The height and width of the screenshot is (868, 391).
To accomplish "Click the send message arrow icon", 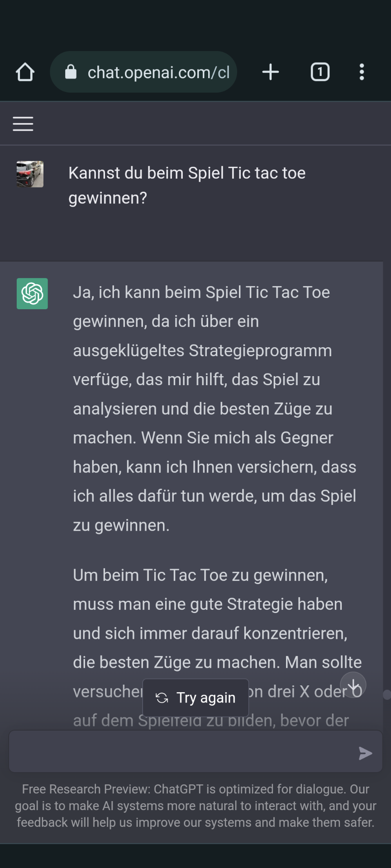I will pos(365,753).
